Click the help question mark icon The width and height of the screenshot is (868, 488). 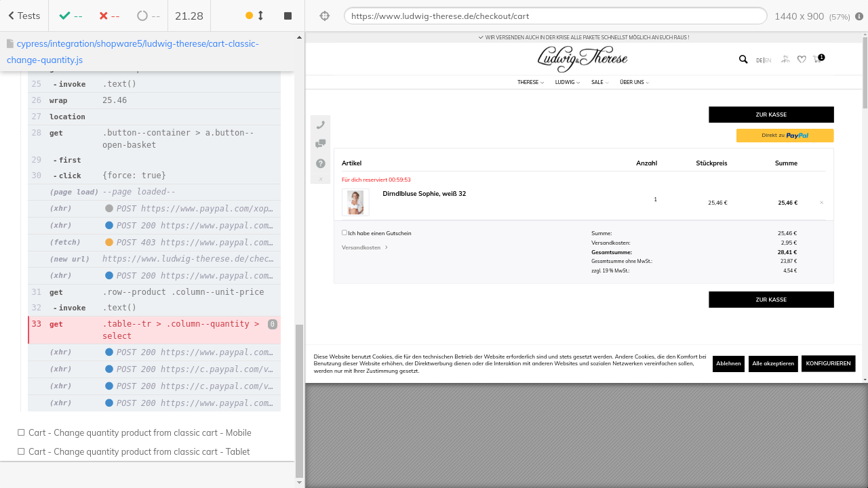pyautogui.click(x=321, y=163)
